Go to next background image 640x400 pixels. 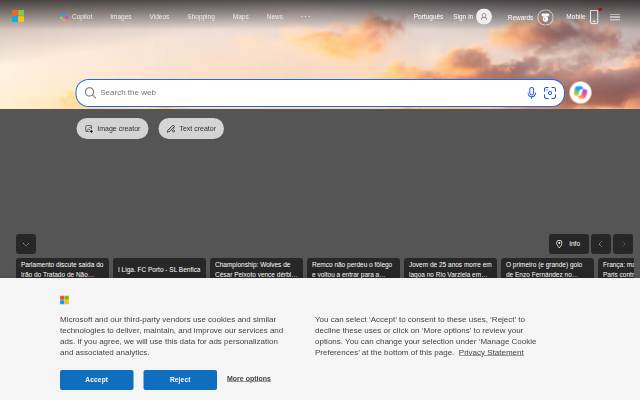[x=623, y=244]
